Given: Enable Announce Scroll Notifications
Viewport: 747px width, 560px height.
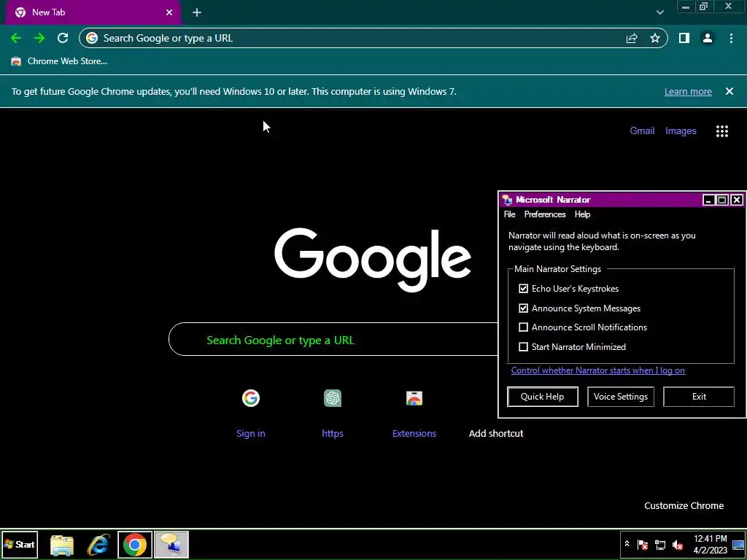Looking at the screenshot, I should pyautogui.click(x=523, y=327).
